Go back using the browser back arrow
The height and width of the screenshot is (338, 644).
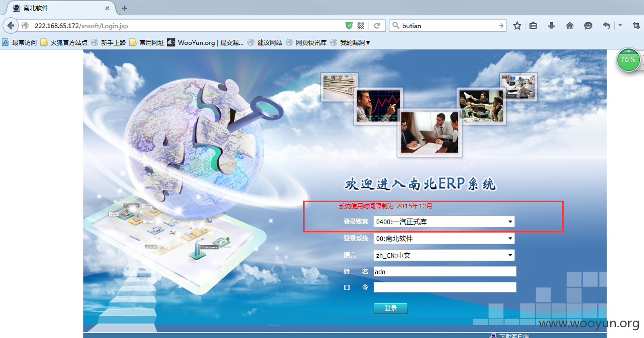pyautogui.click(x=11, y=26)
